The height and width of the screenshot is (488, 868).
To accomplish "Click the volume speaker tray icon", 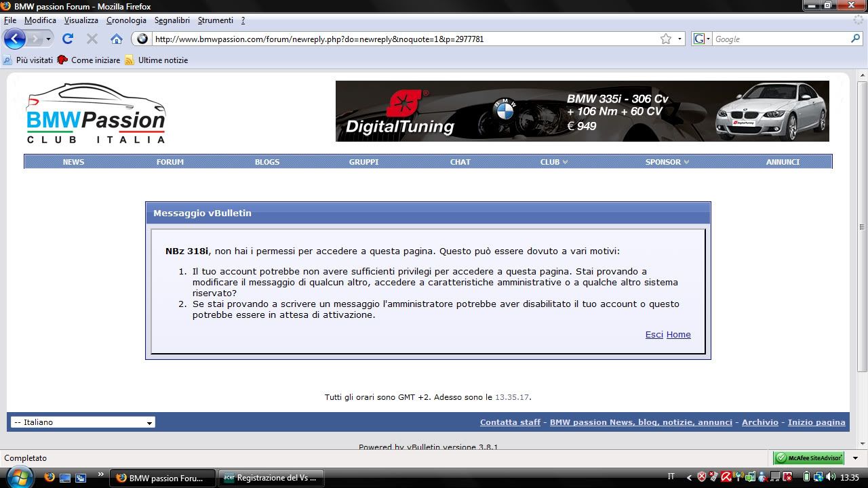I will point(831,477).
